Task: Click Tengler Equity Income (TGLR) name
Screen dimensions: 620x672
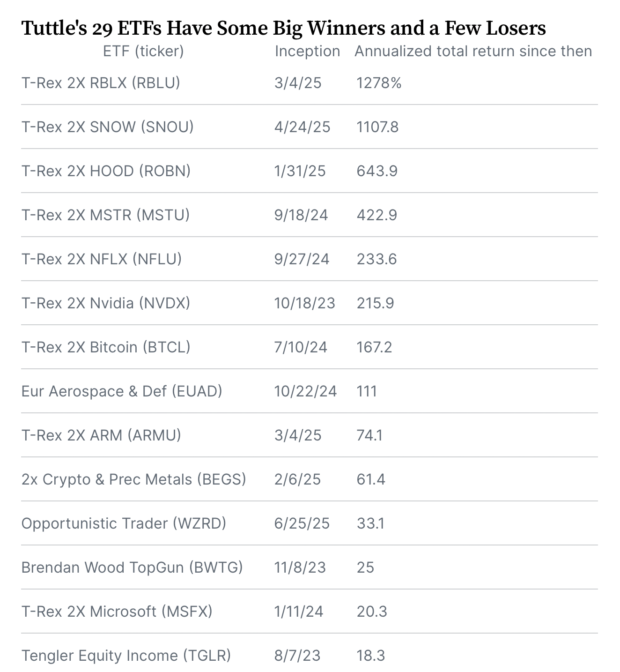Action: 126,656
